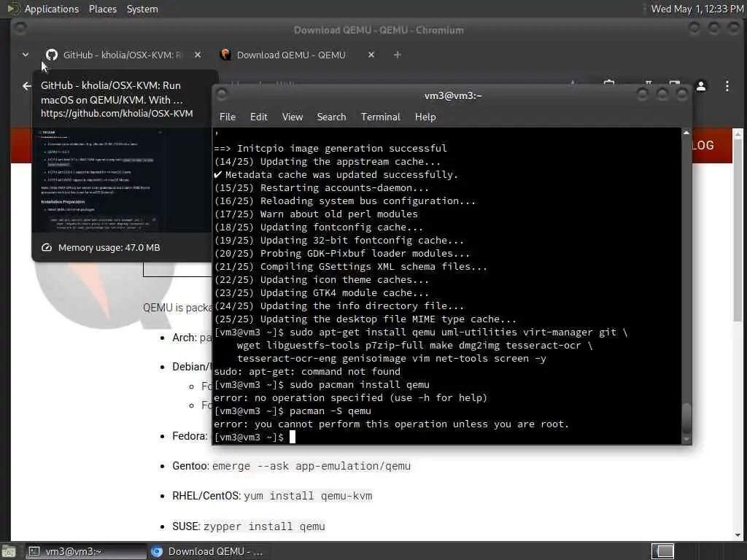
Task: Click Memory usage 47.0 MB label
Action: pos(109,248)
